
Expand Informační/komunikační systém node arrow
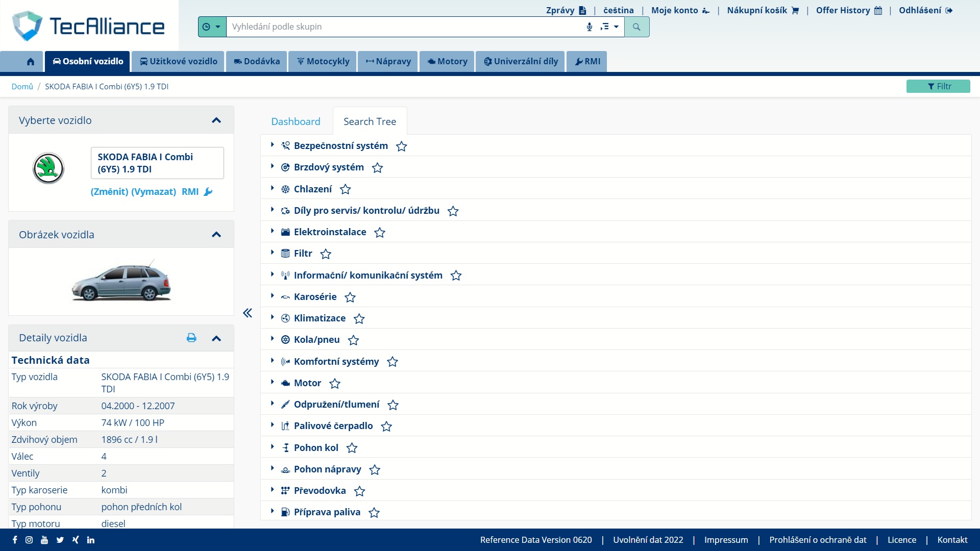click(x=273, y=275)
